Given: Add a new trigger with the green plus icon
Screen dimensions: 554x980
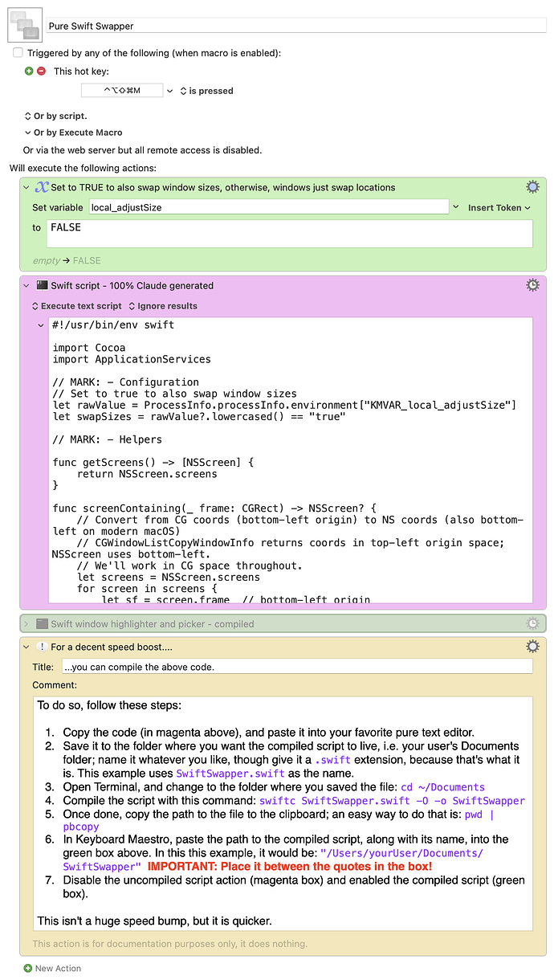Looking at the screenshot, I should [x=30, y=71].
